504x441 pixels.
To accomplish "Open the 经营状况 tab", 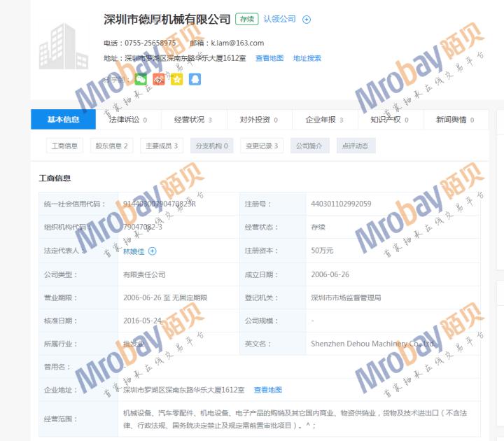I will pos(192,120).
